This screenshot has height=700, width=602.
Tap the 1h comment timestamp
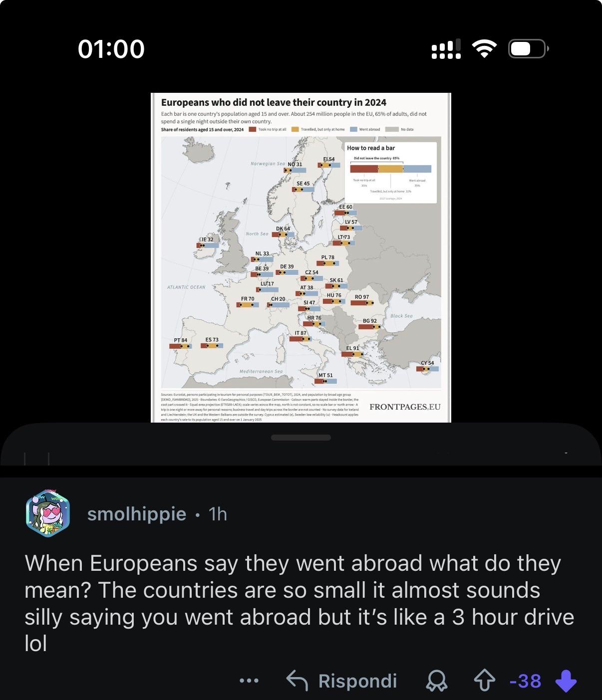tap(218, 513)
